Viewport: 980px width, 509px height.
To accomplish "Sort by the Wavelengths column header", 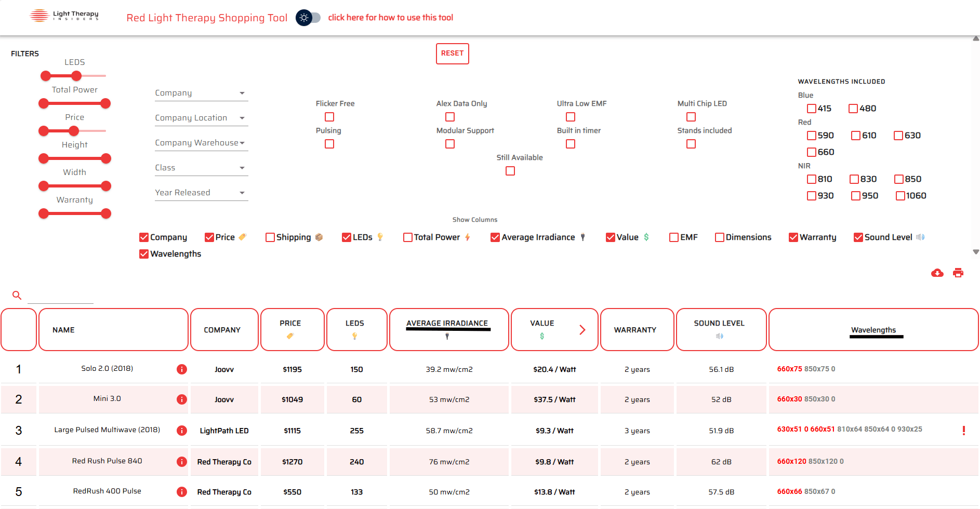I will click(x=873, y=330).
